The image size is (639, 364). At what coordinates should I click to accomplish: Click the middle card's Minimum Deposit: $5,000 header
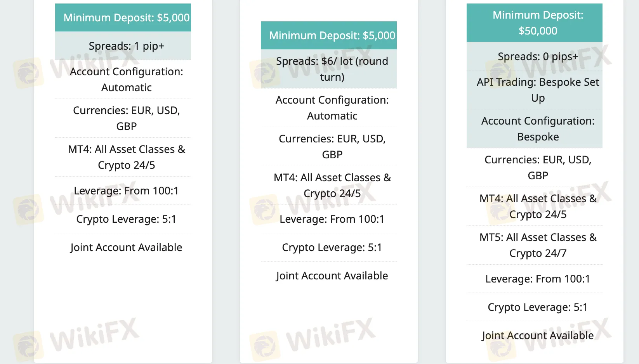(x=329, y=35)
